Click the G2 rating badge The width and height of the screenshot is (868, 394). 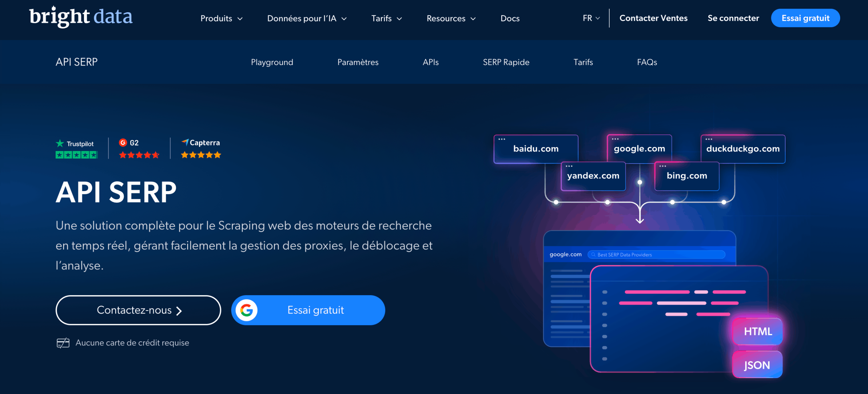click(139, 149)
